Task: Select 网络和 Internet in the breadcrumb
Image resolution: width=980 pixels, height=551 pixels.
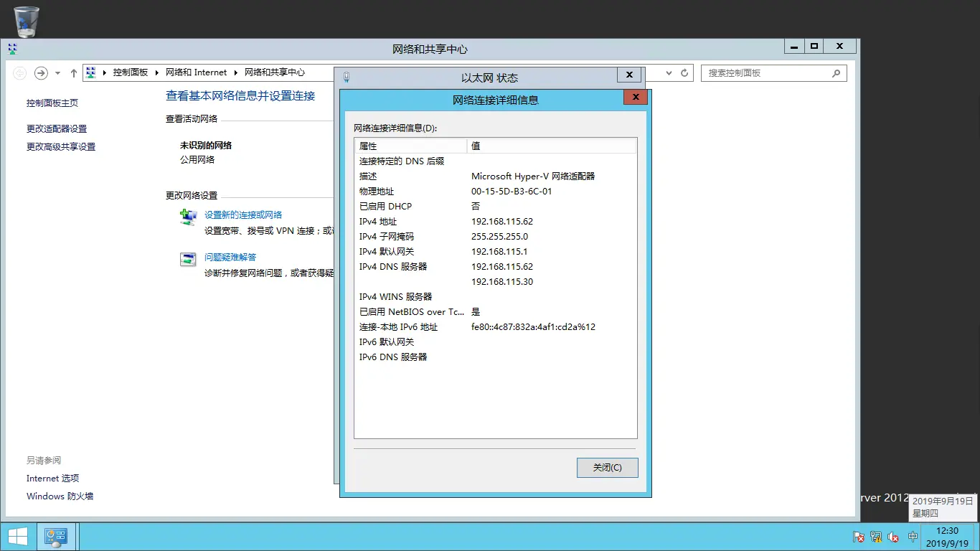Action: [196, 72]
